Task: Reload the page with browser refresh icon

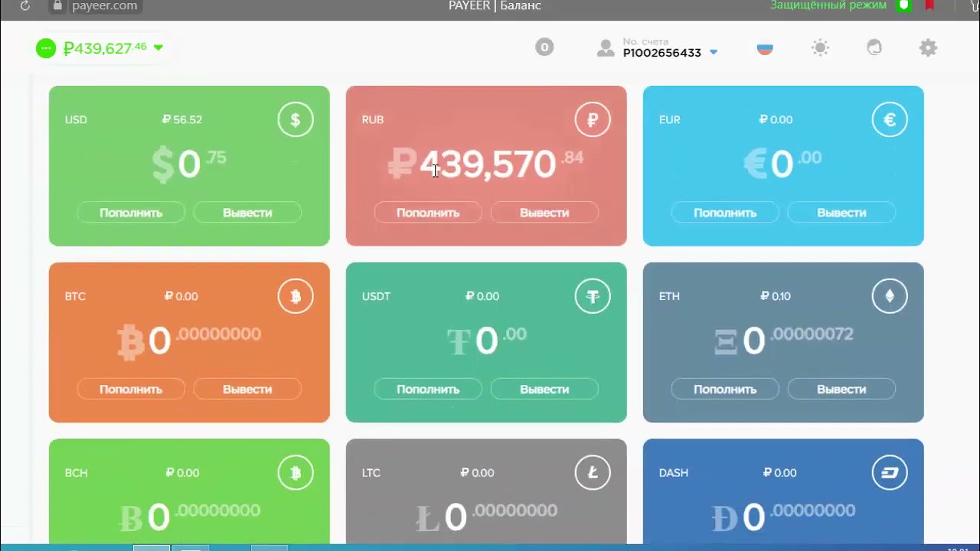Action: (24, 6)
